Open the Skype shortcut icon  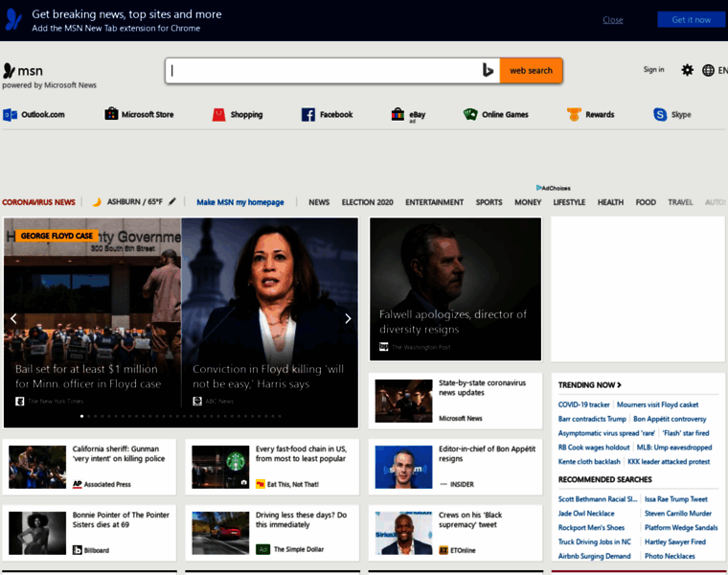[660, 114]
